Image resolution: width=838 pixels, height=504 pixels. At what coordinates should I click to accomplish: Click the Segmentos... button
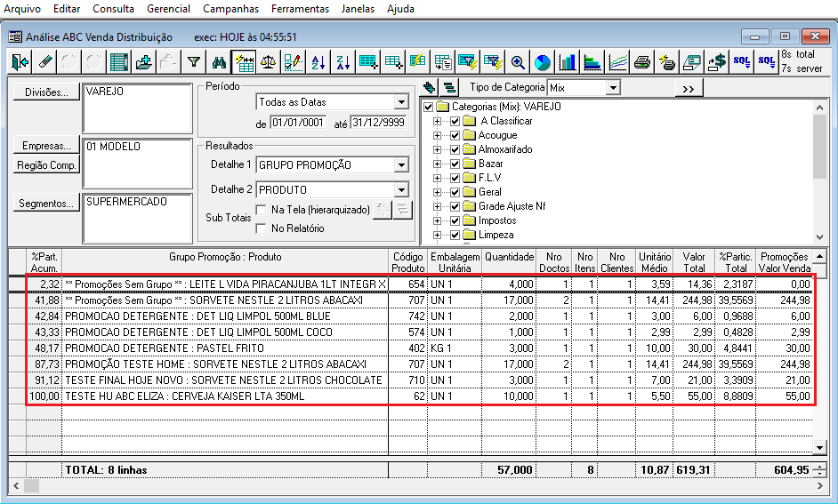(46, 204)
